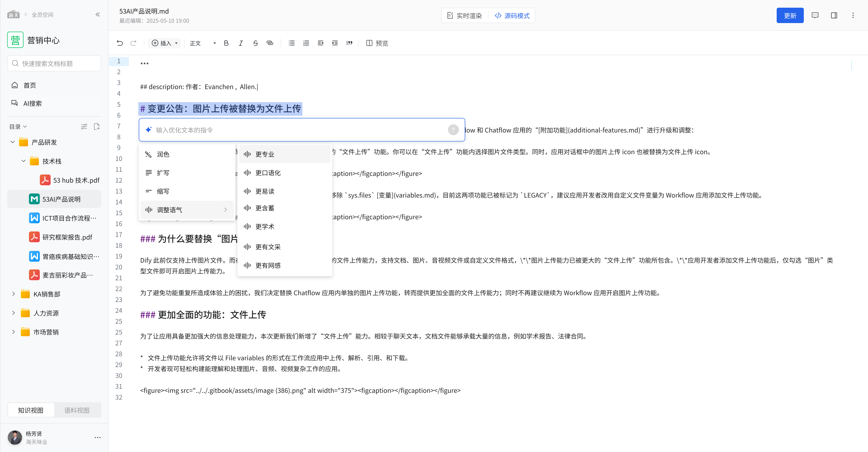The image size is (868, 452).
Task: Collapse the left sidebar
Action: (x=98, y=14)
